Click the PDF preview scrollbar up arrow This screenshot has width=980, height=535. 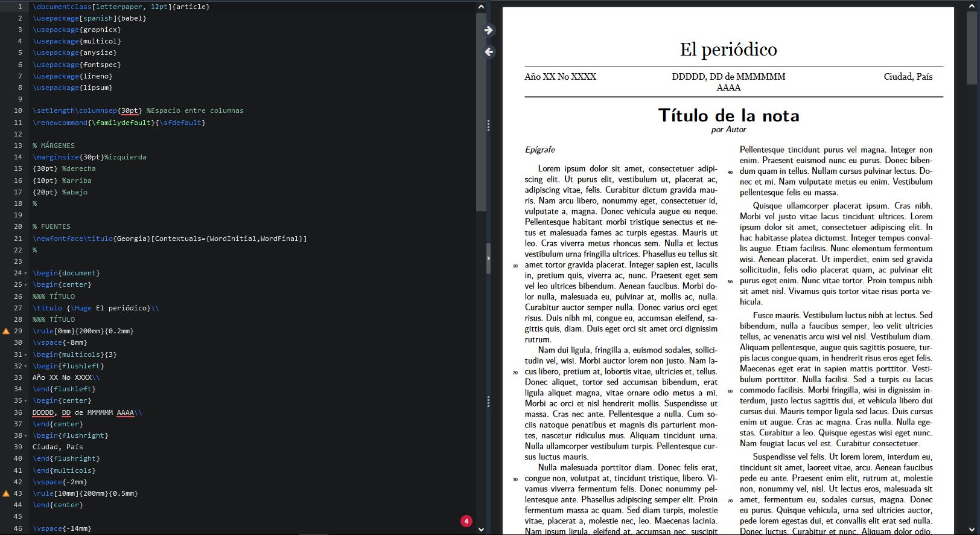tap(972, 7)
